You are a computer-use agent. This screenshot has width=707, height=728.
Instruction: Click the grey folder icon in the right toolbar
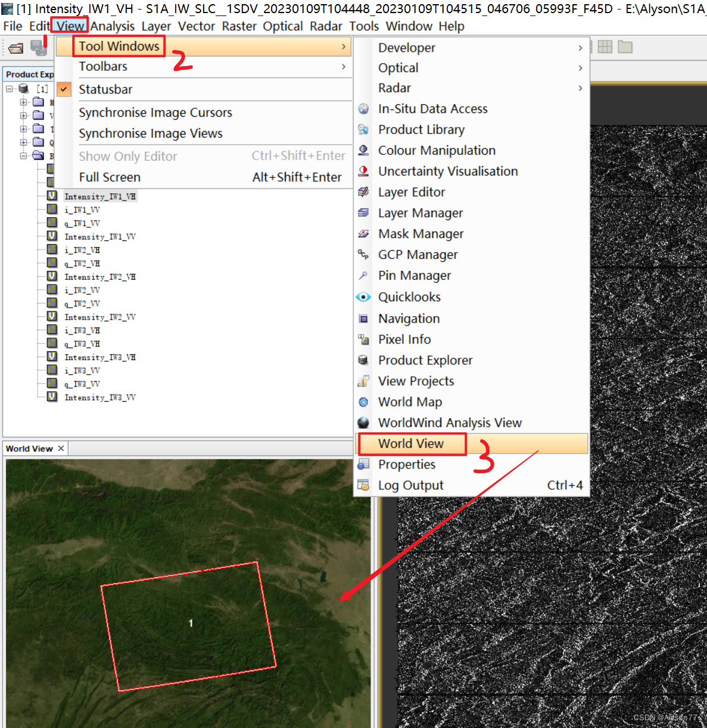tap(625, 47)
